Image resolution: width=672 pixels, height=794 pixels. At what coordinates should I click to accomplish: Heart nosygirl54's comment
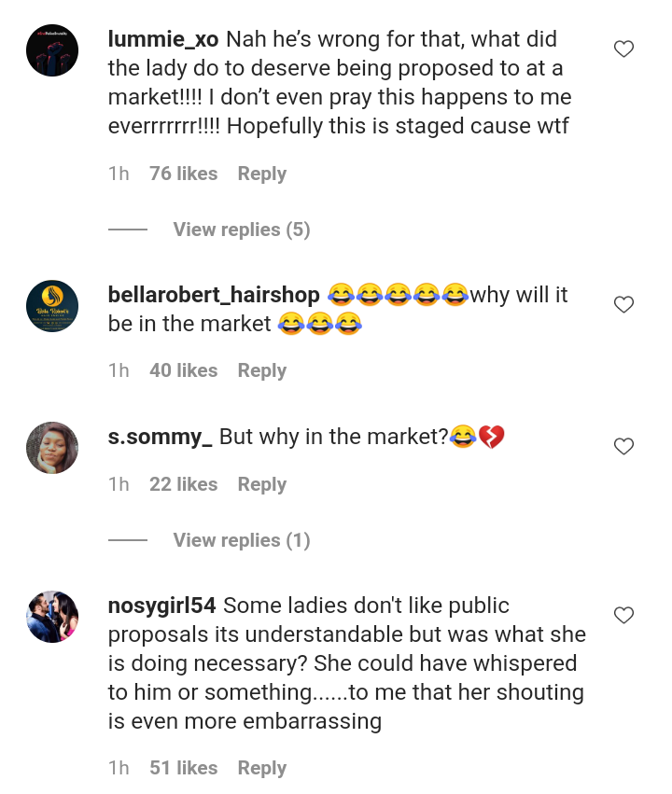(623, 615)
